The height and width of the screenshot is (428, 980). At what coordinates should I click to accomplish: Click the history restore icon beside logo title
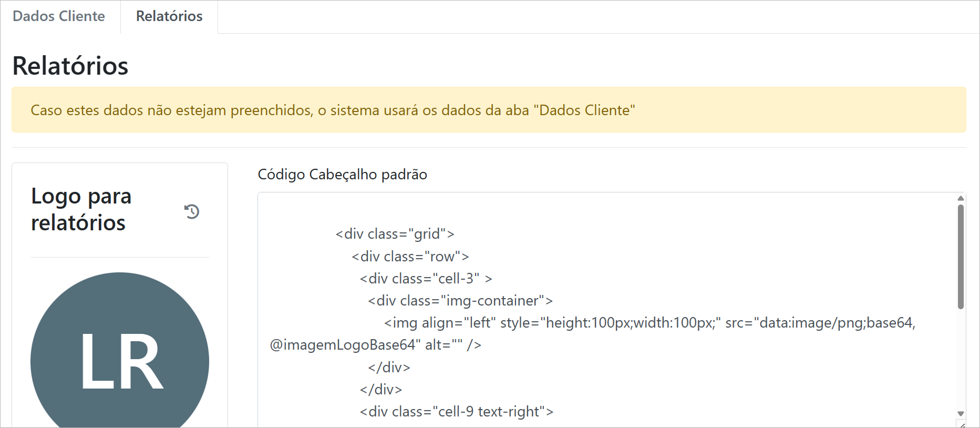(192, 211)
